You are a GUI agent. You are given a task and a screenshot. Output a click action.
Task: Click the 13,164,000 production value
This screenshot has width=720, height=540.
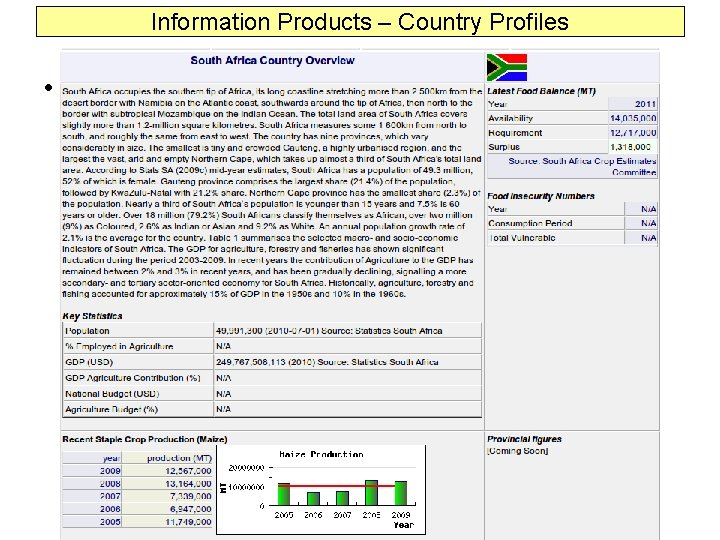(x=188, y=484)
